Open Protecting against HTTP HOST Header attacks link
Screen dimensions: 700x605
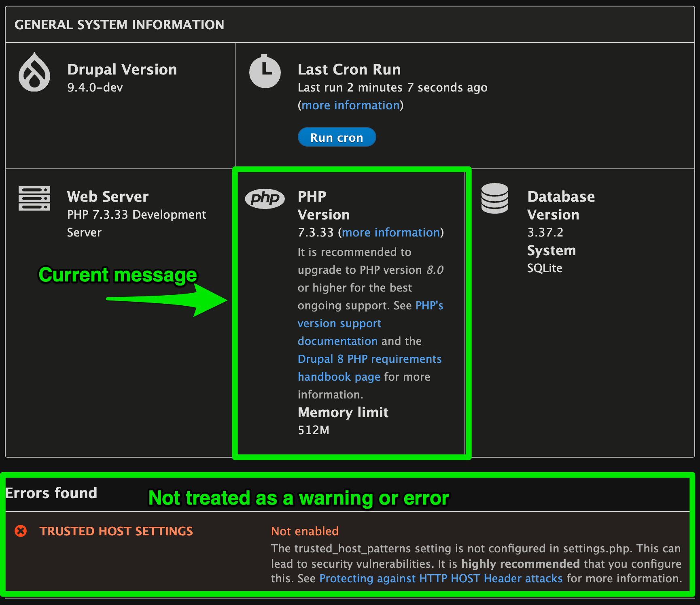coord(441,578)
